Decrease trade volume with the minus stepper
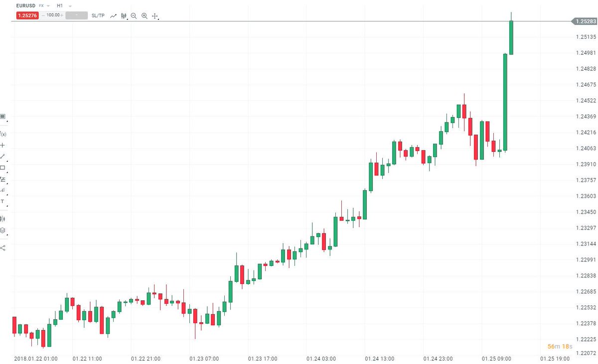Viewport: 598px width, 364px height. (x=43, y=15)
